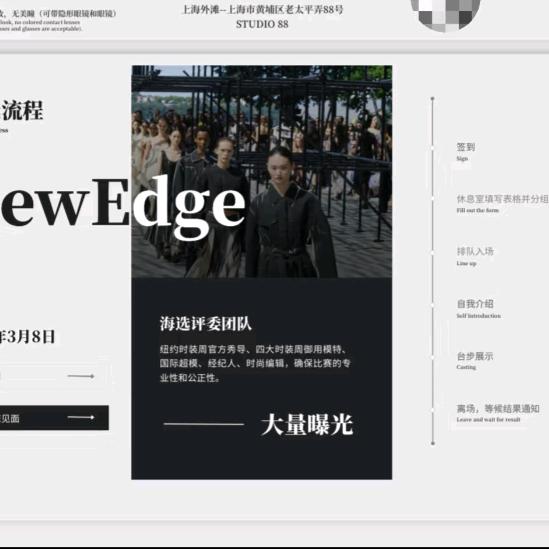
Task: Select the 离场，等候结果通知 step
Action: tap(498, 413)
